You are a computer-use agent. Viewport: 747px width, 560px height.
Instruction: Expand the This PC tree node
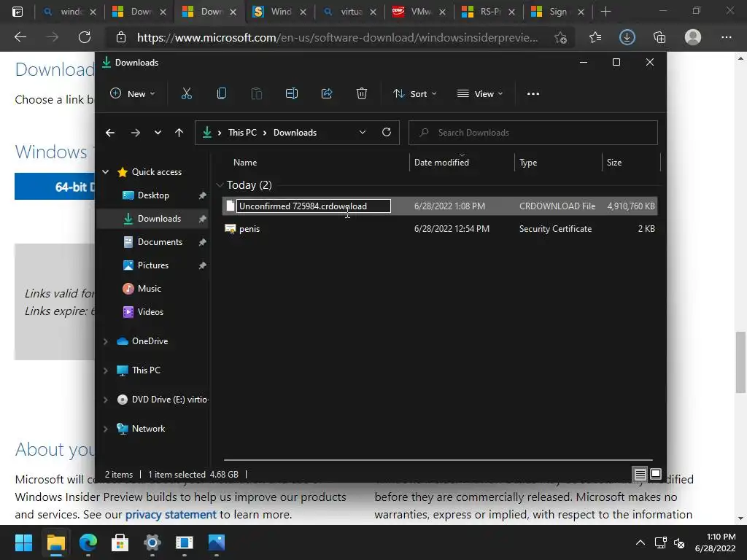pos(106,370)
